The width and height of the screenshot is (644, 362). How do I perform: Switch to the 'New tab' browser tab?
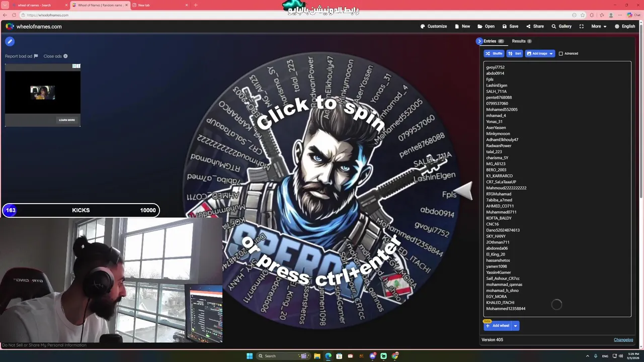[160, 5]
